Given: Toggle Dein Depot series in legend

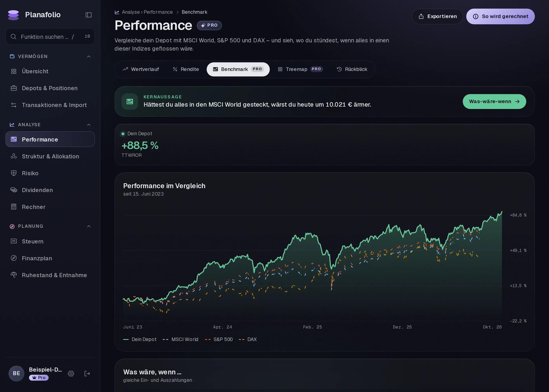Looking at the screenshot, I should (x=140, y=339).
